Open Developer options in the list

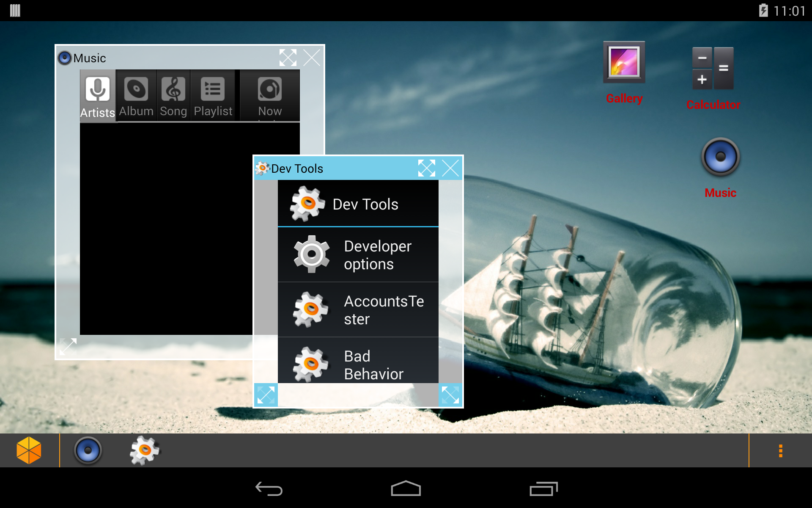[x=358, y=255]
